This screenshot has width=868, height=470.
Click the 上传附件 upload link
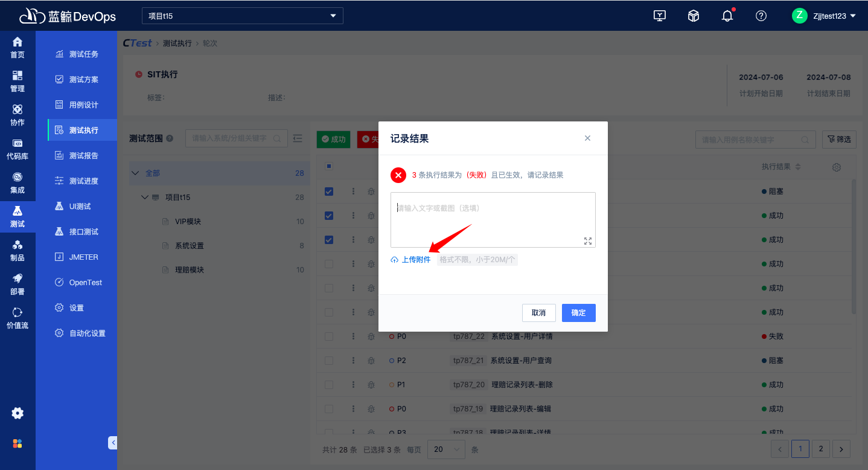click(411, 260)
